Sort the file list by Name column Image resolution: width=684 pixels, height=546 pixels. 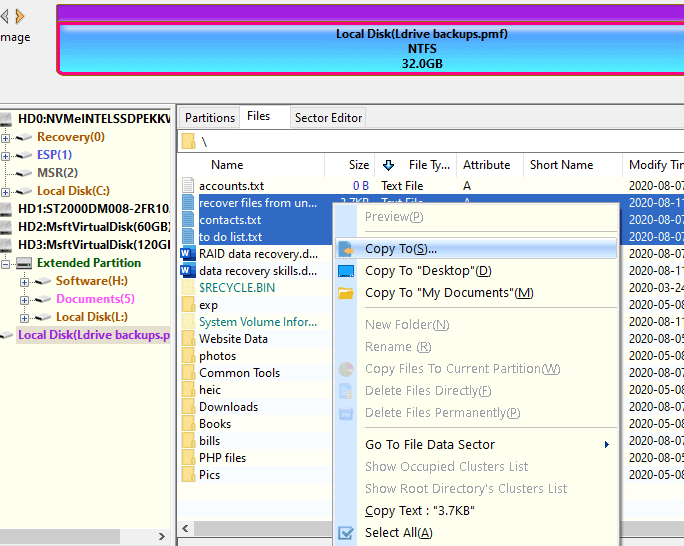(227, 165)
